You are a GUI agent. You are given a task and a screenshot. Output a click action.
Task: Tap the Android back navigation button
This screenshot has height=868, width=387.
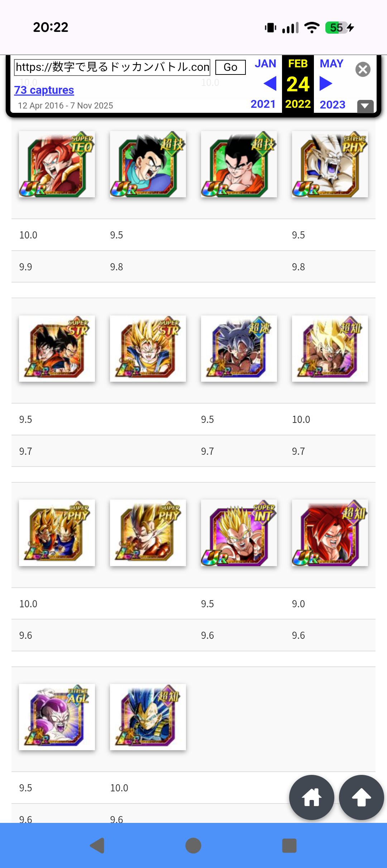(97, 845)
